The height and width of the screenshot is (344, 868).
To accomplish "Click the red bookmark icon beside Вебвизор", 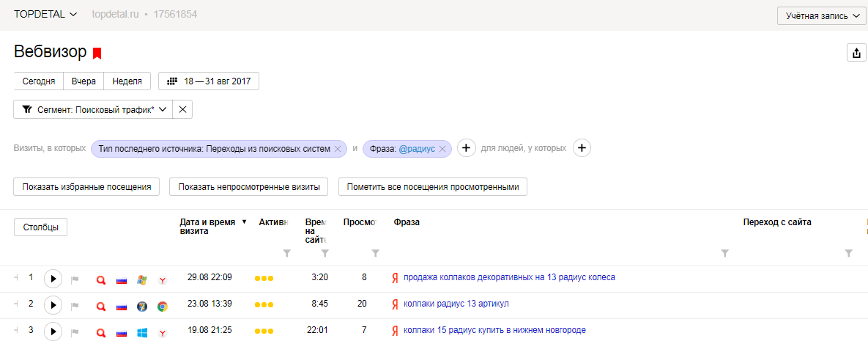I will (97, 53).
